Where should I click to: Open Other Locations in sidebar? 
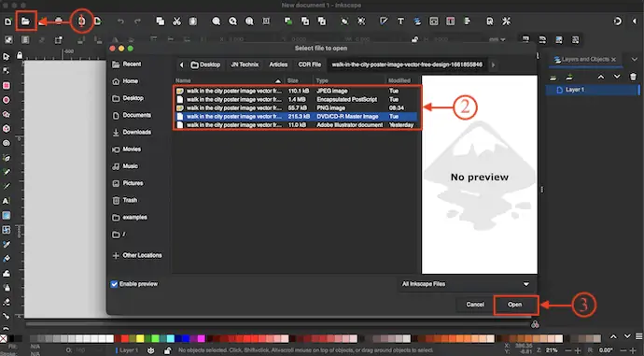pyautogui.click(x=137, y=255)
